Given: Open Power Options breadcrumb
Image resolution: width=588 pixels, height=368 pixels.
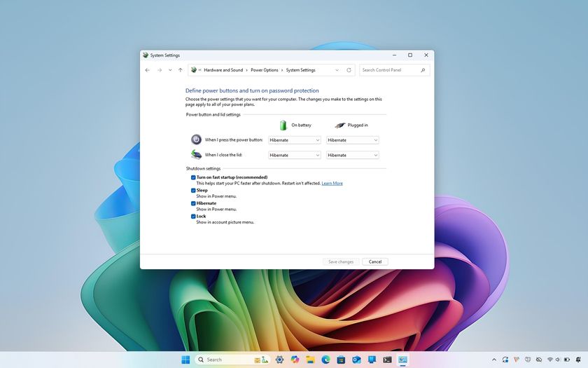Looking at the screenshot, I should (265, 70).
